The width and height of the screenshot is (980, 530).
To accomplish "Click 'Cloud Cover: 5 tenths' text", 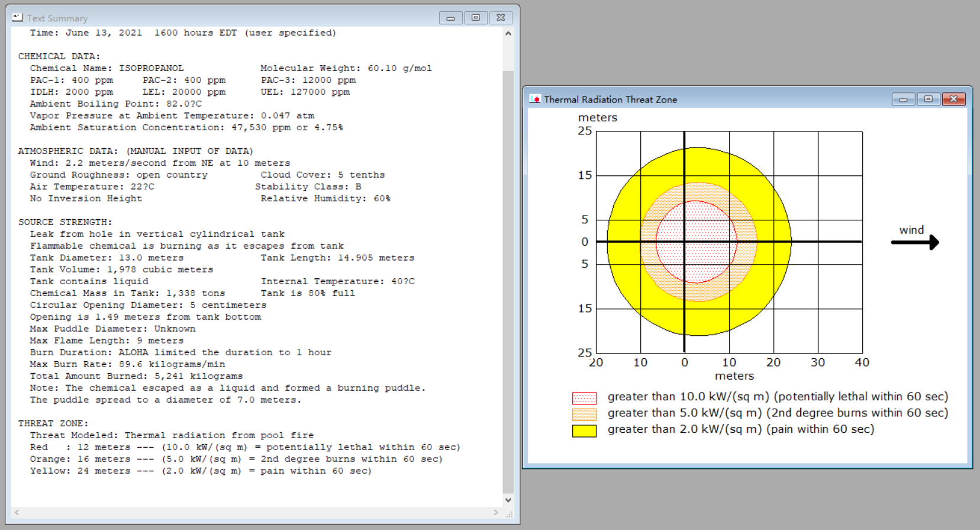I will (323, 175).
